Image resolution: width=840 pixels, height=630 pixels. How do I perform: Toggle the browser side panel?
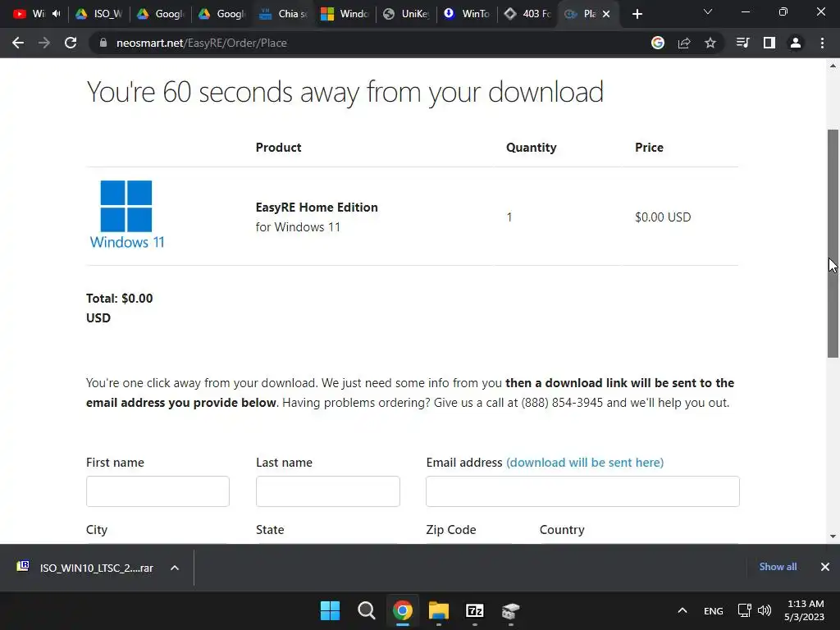769,43
